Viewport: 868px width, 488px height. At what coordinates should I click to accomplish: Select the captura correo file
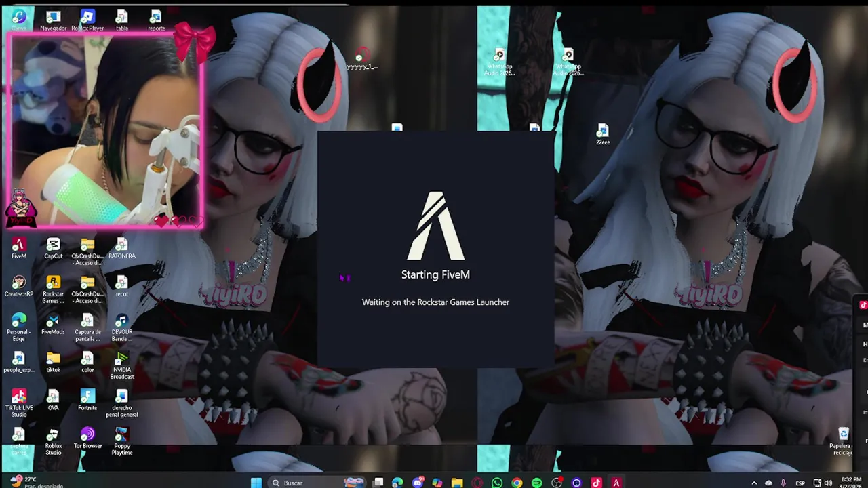coord(19,441)
